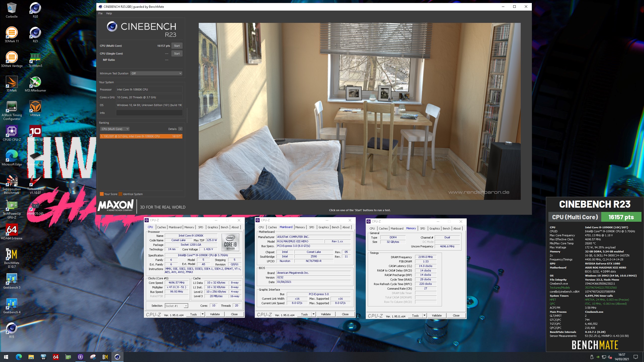Click the rendered room preview image

tap(360, 111)
